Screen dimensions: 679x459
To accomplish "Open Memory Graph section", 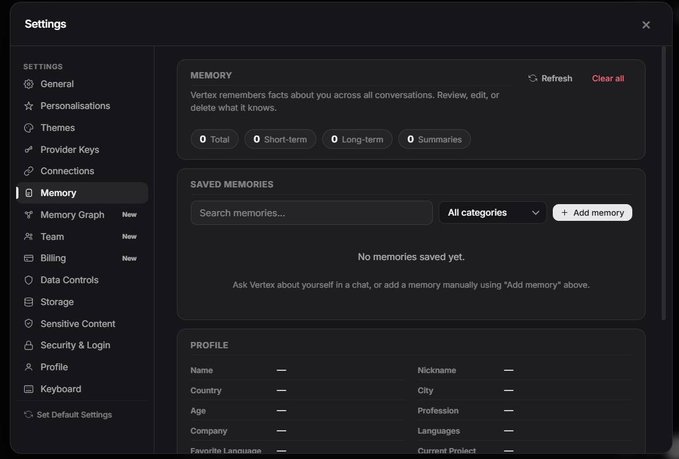I will [x=82, y=215].
